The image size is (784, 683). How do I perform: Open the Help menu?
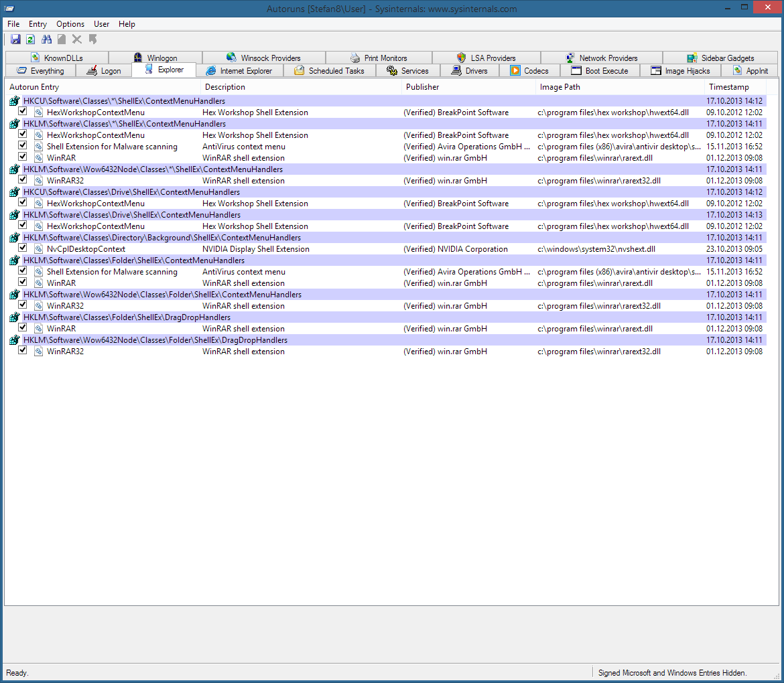(127, 24)
